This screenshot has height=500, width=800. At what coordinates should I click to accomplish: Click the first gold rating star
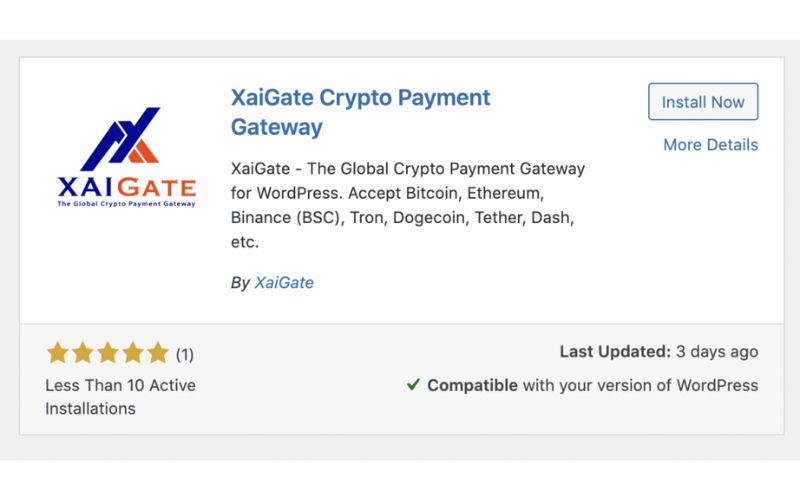(57, 353)
